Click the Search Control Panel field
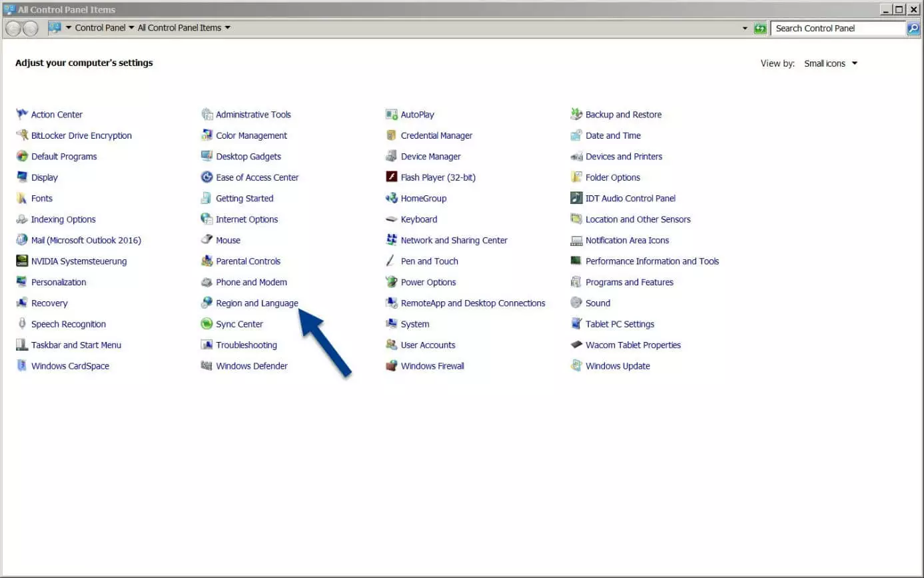This screenshot has height=578, width=924. point(839,28)
